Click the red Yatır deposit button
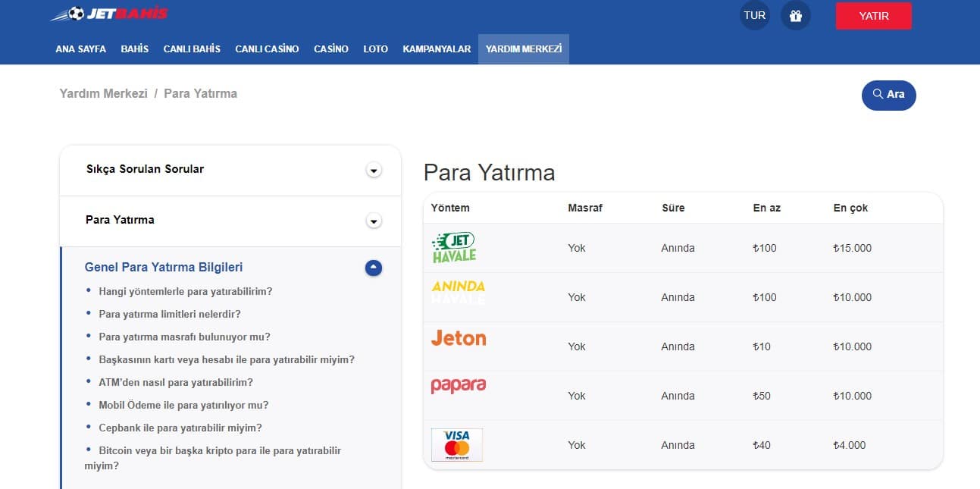The width and height of the screenshot is (980, 489). click(873, 15)
